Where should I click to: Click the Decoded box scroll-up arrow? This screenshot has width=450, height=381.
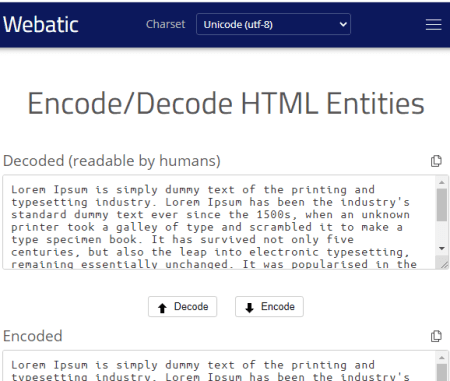point(442,182)
